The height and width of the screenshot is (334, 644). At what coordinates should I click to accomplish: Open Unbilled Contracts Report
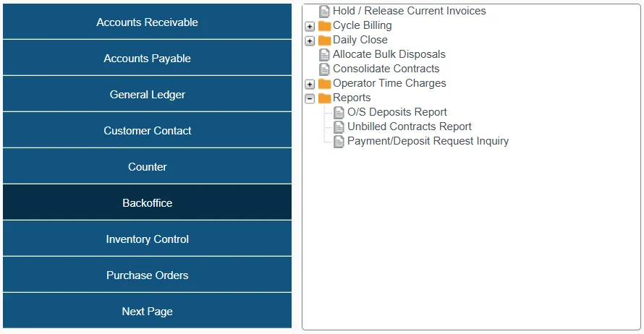409,127
